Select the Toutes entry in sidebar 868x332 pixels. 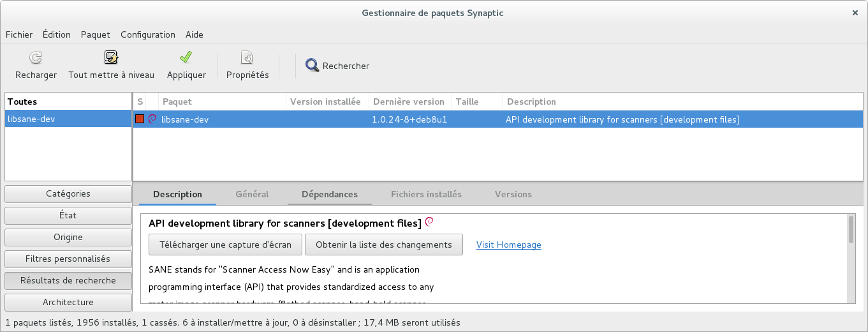[68, 102]
